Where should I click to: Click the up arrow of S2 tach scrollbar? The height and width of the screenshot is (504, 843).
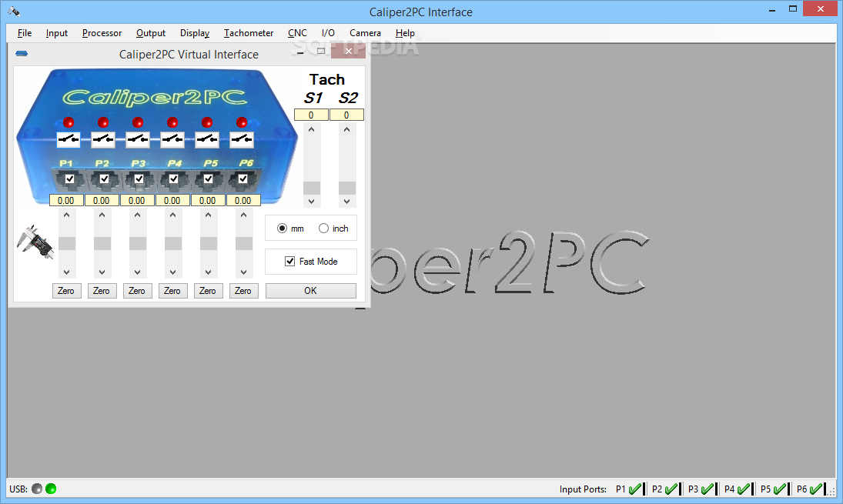point(347,129)
